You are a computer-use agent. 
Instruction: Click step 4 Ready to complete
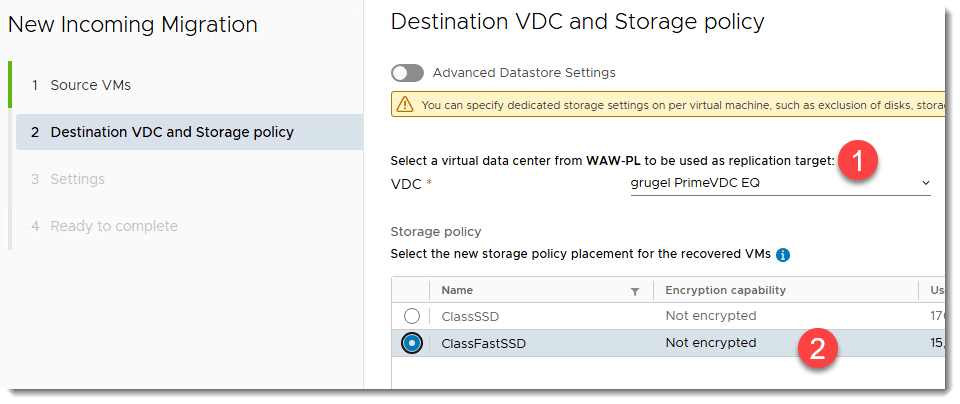tap(113, 226)
